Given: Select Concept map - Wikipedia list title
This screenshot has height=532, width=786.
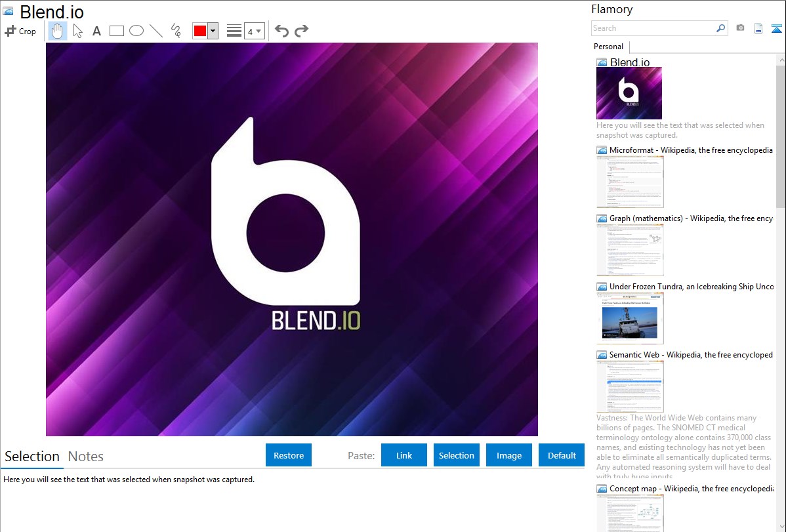Looking at the screenshot, I should point(691,488).
